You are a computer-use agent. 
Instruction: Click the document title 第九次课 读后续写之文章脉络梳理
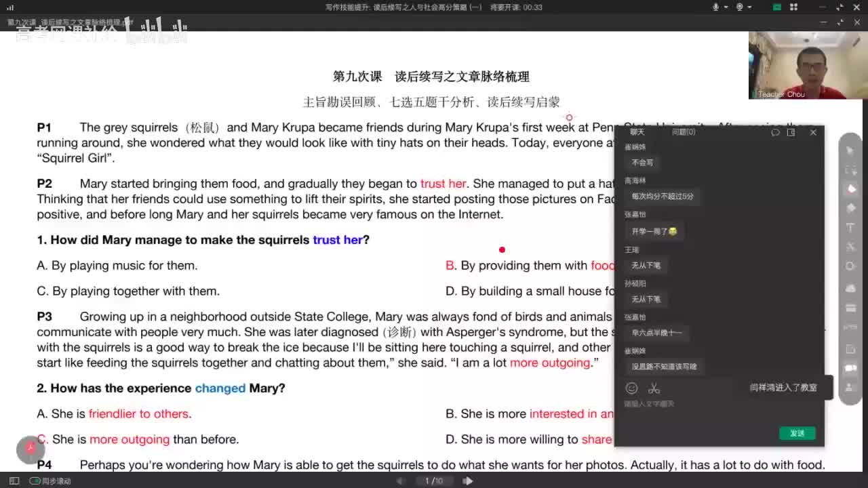click(x=431, y=77)
